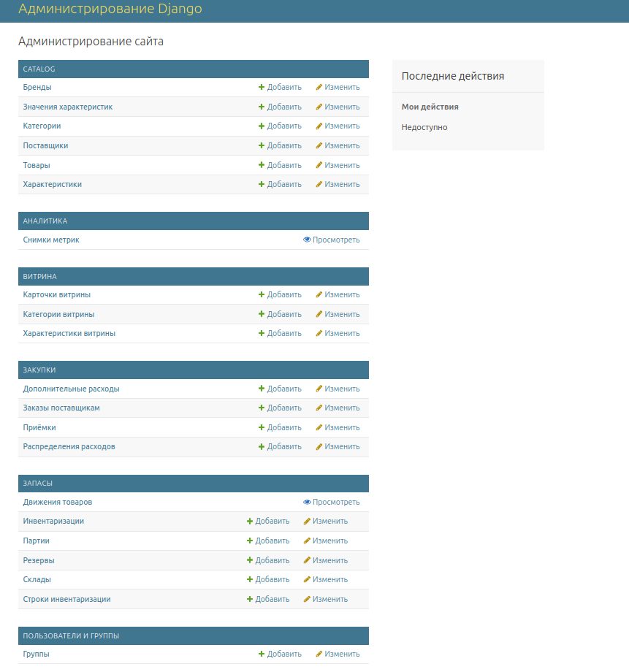
Task: Click Добавить for Значения характеристик
Action: (x=280, y=107)
